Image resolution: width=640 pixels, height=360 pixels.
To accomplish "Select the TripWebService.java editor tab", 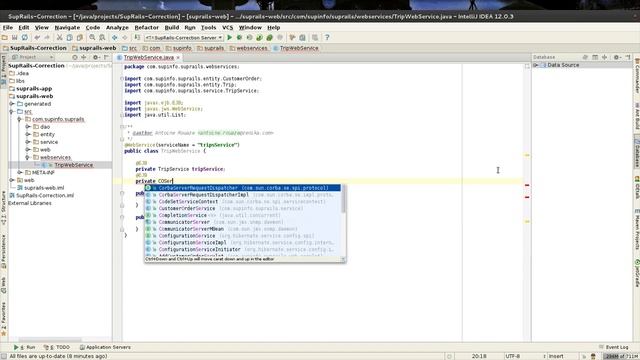I will [149, 58].
